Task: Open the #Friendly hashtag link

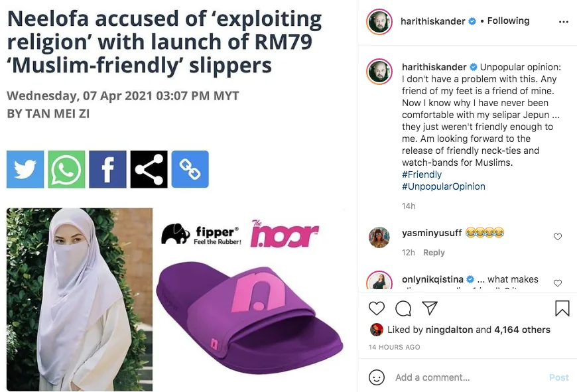Action: (422, 174)
